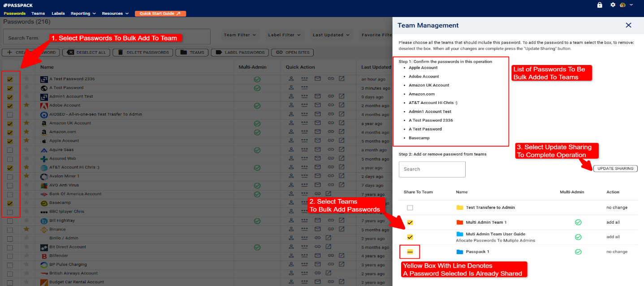Viewport: 644px width, 286px height.
Task: Click 'British Airways Account' row name
Action: (73, 273)
